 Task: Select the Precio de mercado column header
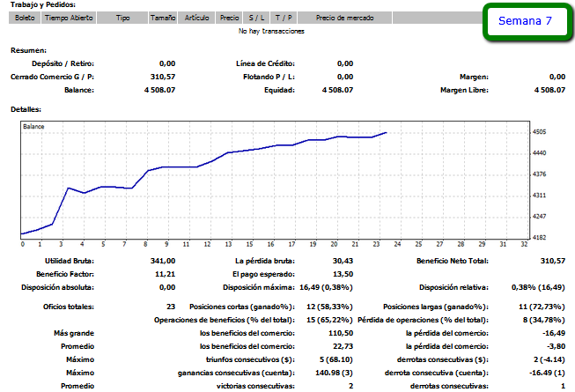click(343, 18)
